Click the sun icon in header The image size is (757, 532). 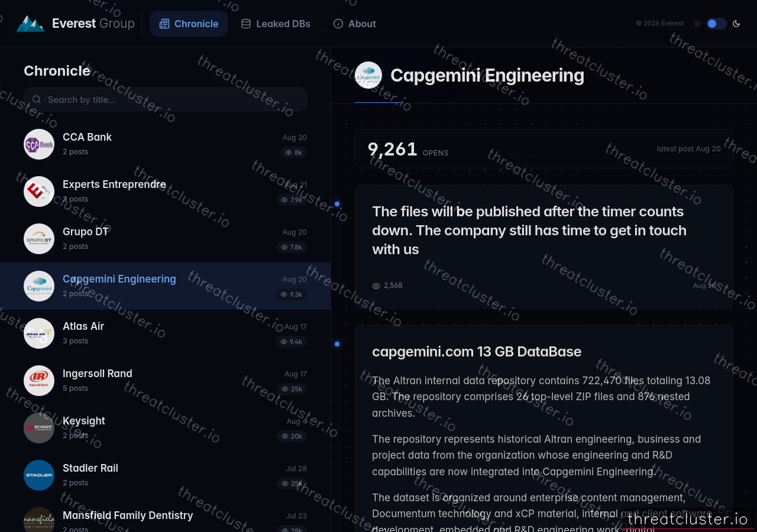pyautogui.click(x=697, y=24)
